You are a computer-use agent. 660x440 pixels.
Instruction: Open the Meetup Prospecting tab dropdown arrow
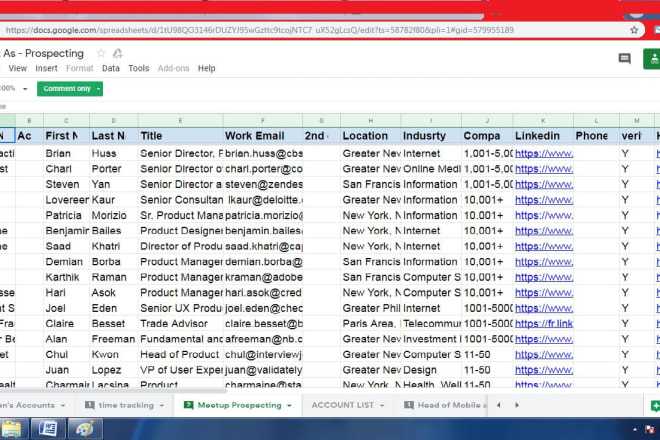[x=289, y=405]
